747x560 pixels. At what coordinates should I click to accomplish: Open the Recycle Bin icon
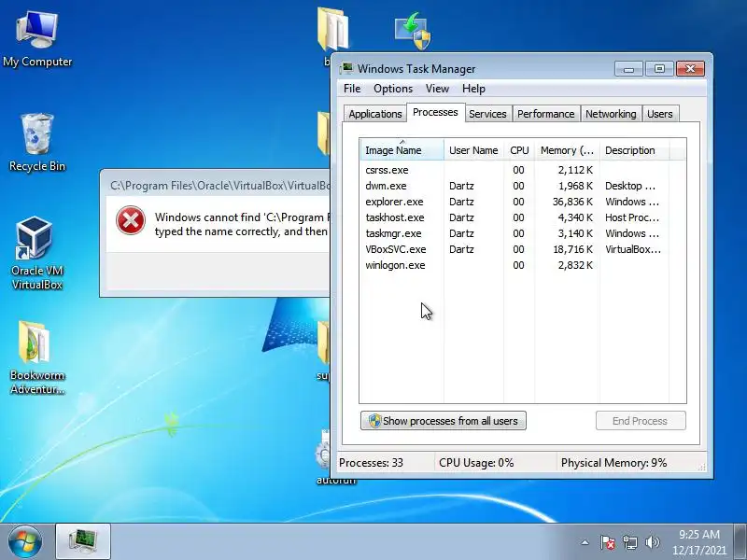(x=36, y=143)
